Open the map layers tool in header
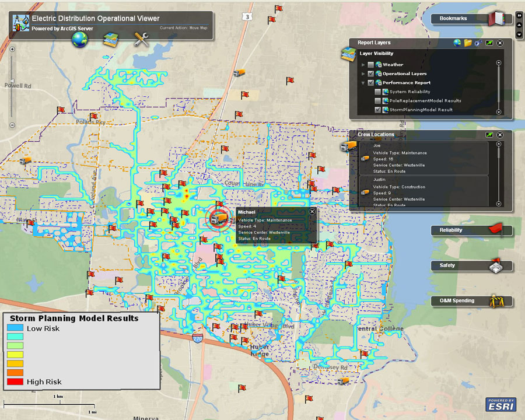This screenshot has height=420, width=525. pos(110,40)
